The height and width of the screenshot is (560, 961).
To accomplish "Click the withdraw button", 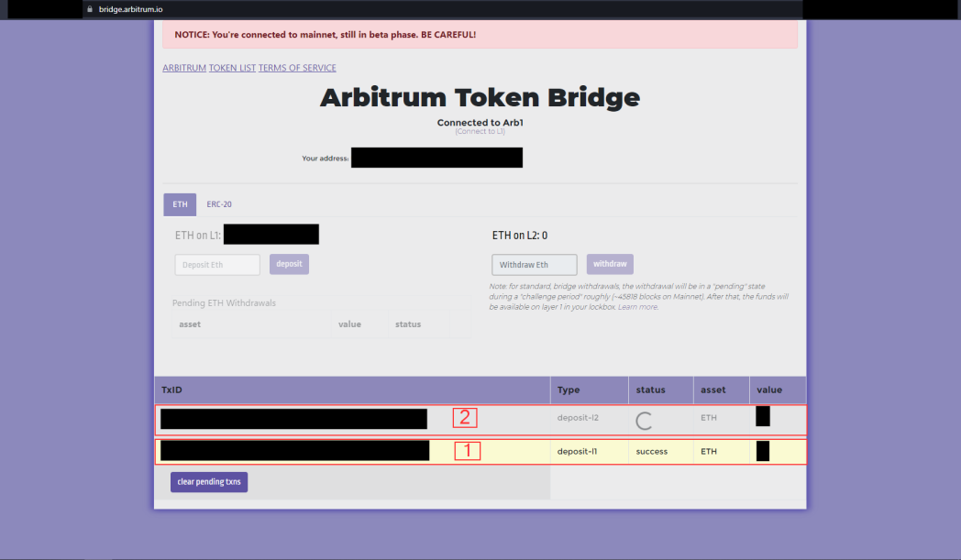I will pyautogui.click(x=610, y=264).
